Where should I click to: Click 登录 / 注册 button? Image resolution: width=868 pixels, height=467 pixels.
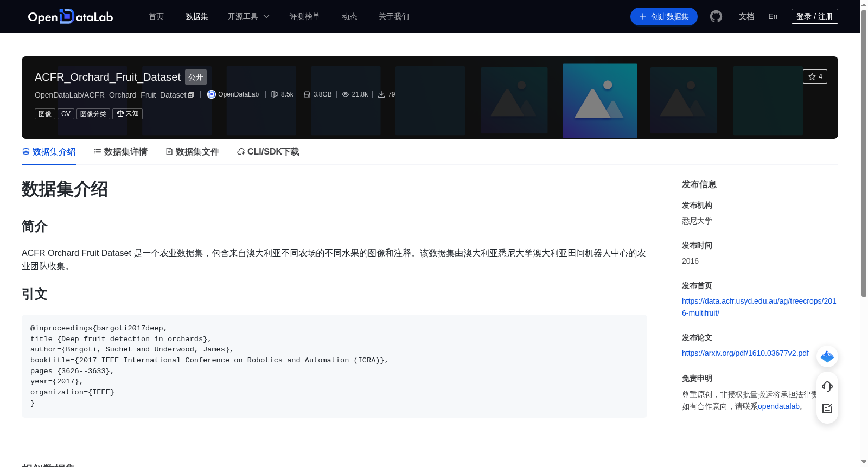815,16
